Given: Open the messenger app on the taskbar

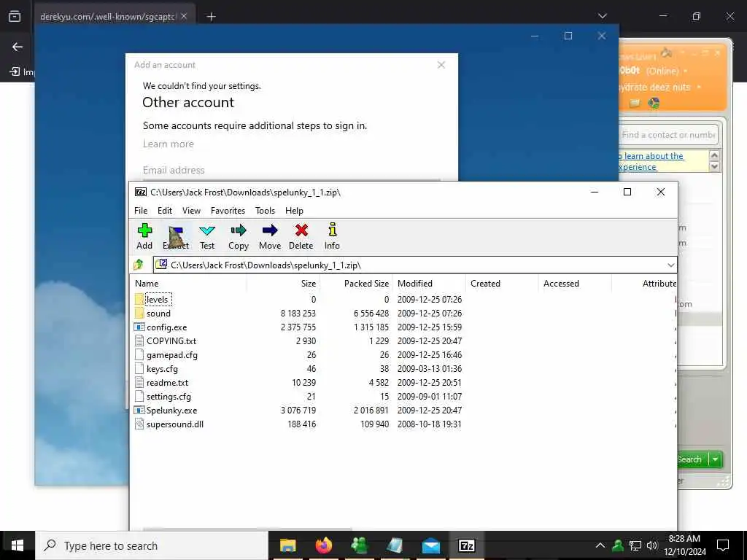Looking at the screenshot, I should [359, 545].
